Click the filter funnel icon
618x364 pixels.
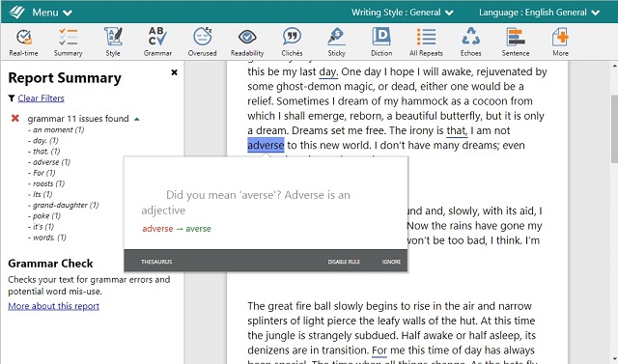coord(12,98)
